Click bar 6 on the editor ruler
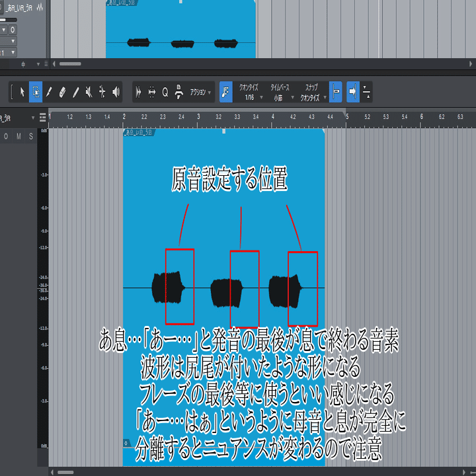The height and width of the screenshot is (476, 476). 422,116
